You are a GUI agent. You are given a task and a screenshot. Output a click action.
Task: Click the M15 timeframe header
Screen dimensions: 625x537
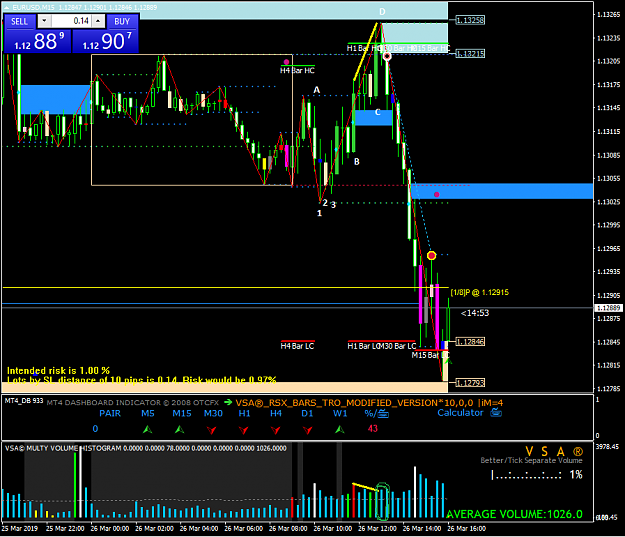pyautogui.click(x=182, y=413)
